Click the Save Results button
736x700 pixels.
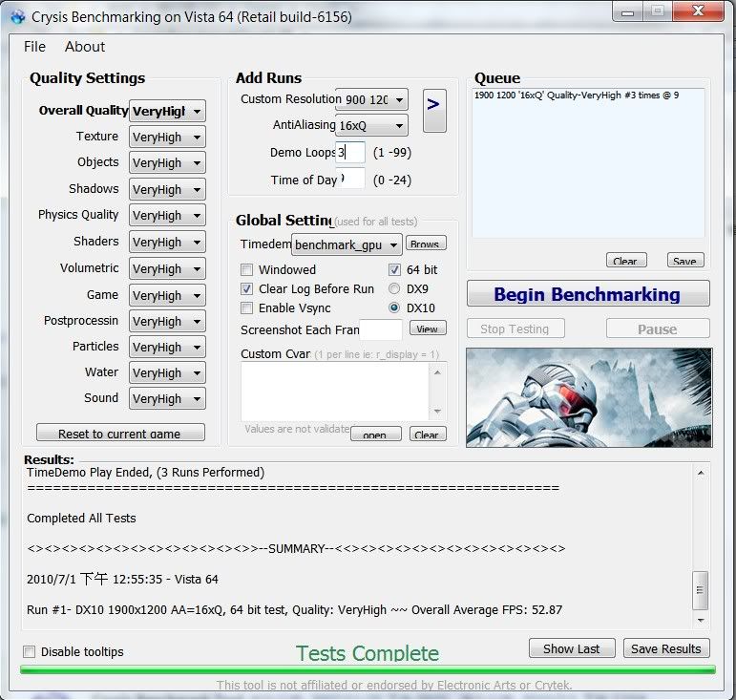pos(665,648)
